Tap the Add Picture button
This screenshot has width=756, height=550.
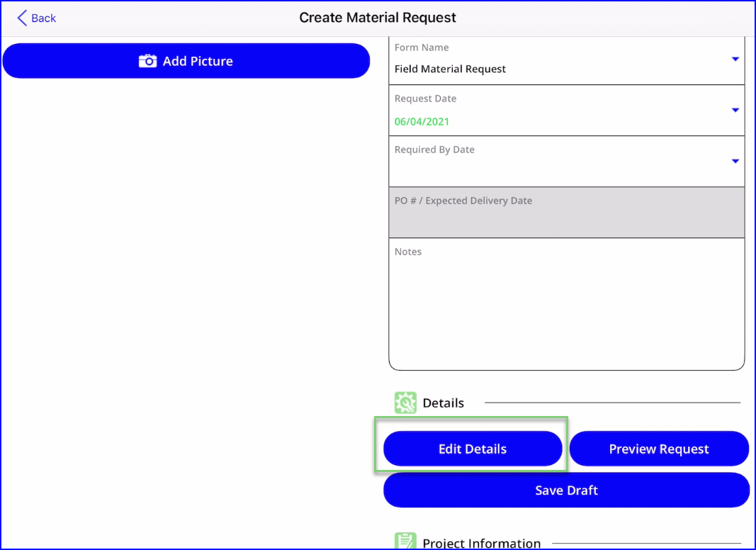click(186, 61)
